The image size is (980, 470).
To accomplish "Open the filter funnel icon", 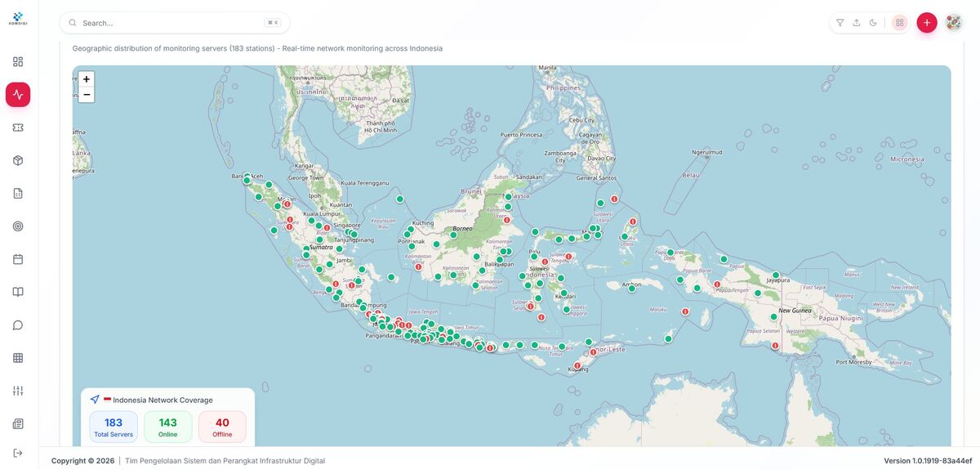I will click(840, 23).
